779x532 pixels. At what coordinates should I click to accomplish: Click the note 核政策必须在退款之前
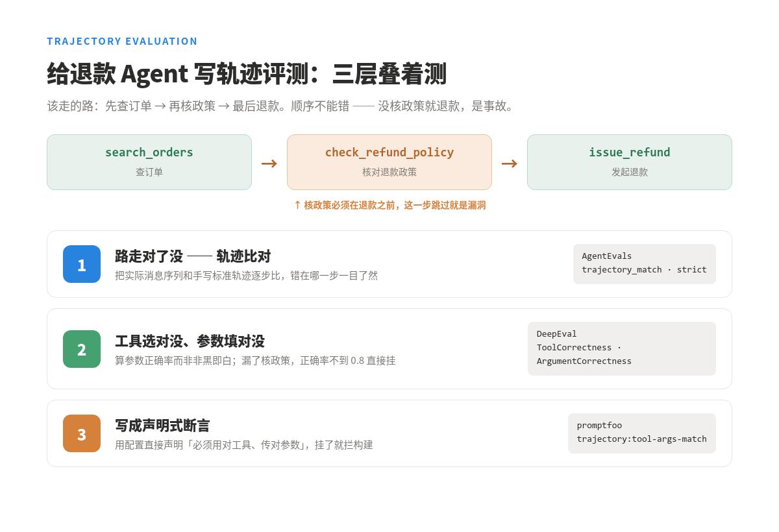[389, 205]
